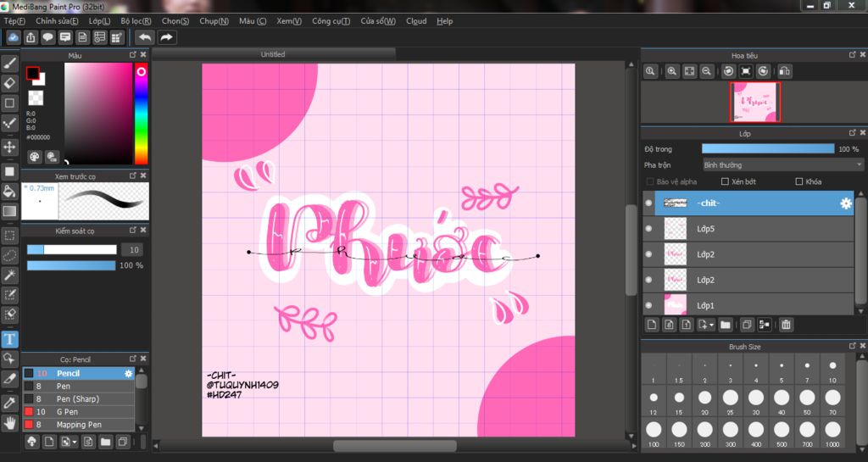Select the Brush tool in left toolbar
The image size is (868, 462).
tap(9, 64)
